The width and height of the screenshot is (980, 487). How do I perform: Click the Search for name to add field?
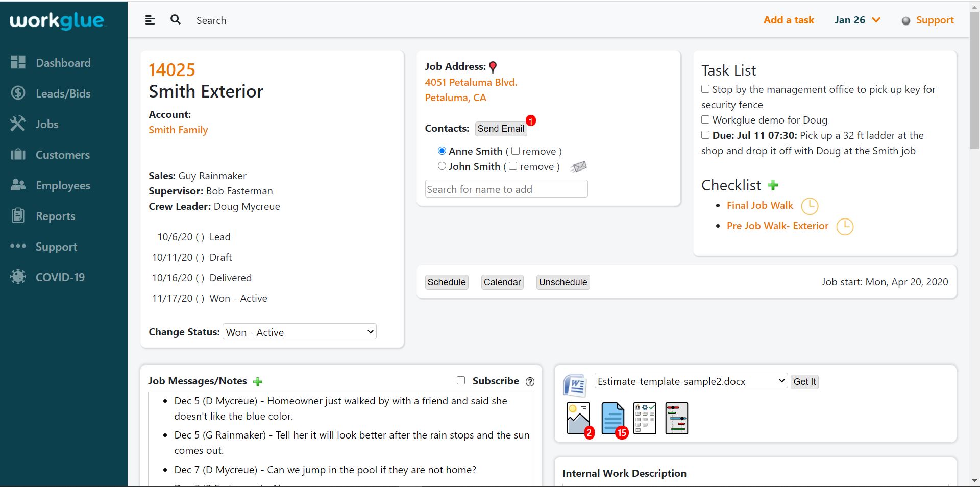[506, 189]
